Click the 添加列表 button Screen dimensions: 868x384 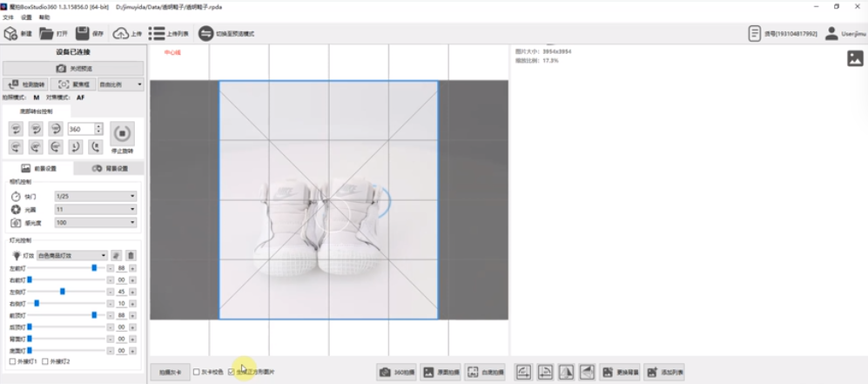point(664,373)
